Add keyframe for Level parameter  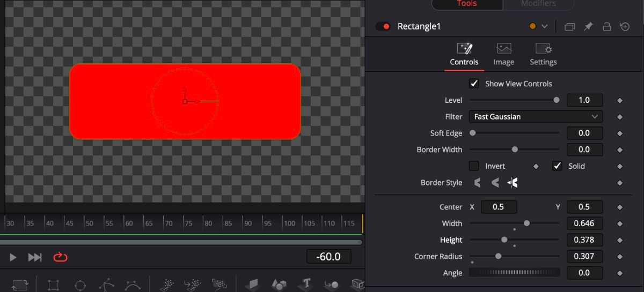point(620,100)
